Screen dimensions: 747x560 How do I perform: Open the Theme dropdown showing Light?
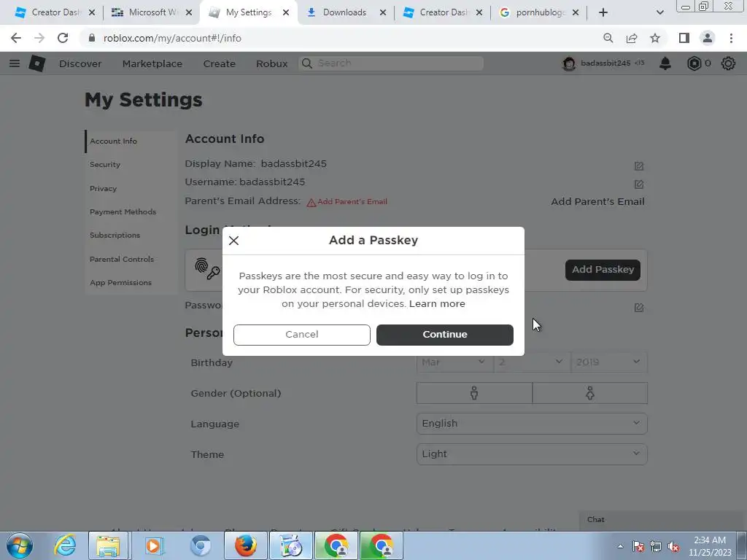click(x=532, y=454)
